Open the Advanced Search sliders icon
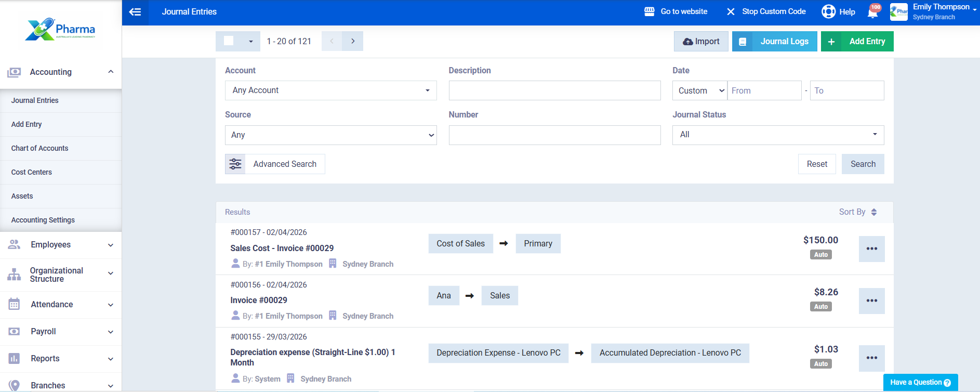The height and width of the screenshot is (392, 980). [x=235, y=164]
